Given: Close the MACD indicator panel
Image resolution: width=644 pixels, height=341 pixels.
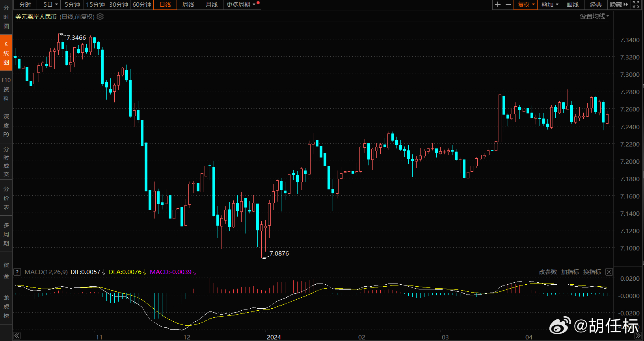Looking at the screenshot, I should pyautogui.click(x=609, y=272).
